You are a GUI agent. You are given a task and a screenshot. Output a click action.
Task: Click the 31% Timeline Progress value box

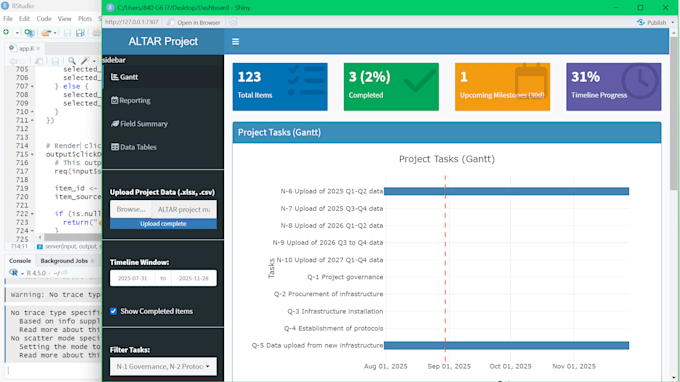614,87
